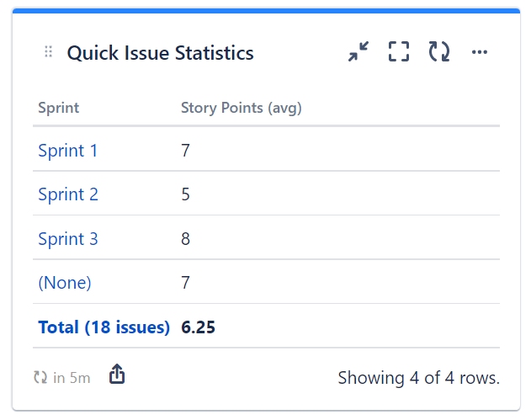The height and width of the screenshot is (420, 531).
Task: Open the (None) sprint link
Action: 65,283
